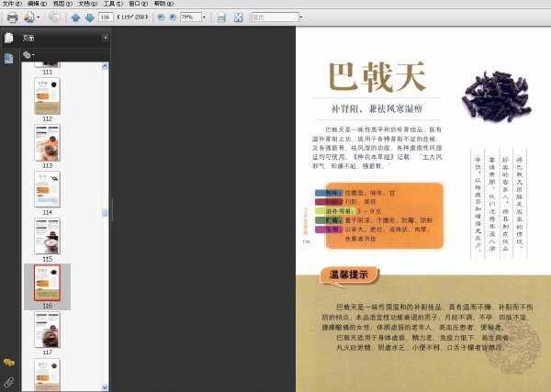Click the page number 116 printed on page

tap(306, 241)
